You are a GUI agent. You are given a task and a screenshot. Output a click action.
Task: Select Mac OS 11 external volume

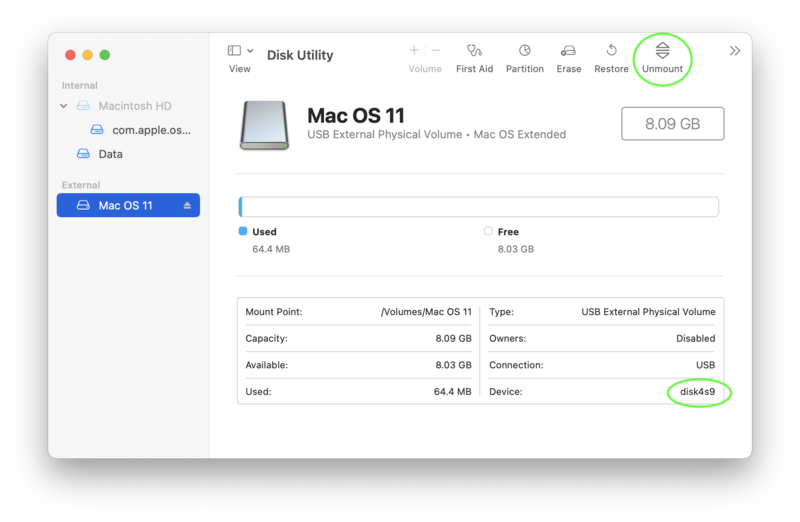point(128,205)
